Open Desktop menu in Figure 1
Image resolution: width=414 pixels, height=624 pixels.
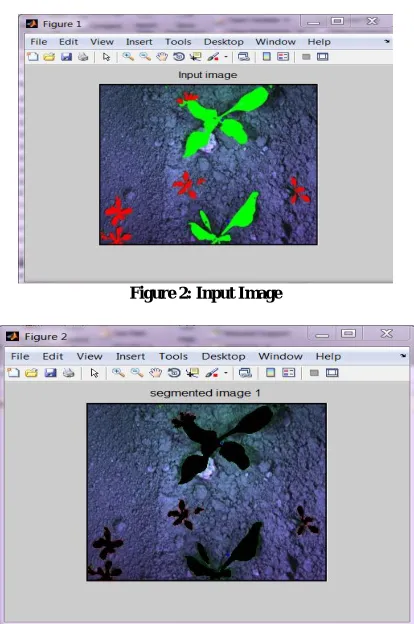point(224,42)
